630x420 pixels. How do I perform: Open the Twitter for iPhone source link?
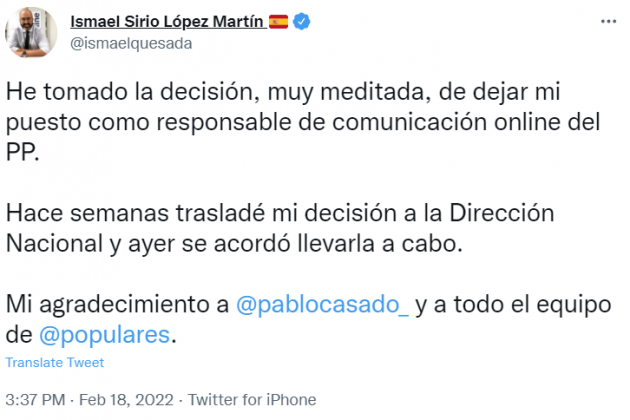pyautogui.click(x=259, y=399)
